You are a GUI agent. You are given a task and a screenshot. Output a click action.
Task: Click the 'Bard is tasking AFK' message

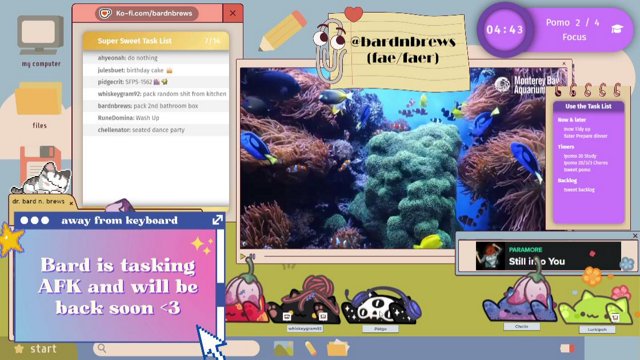point(118,286)
